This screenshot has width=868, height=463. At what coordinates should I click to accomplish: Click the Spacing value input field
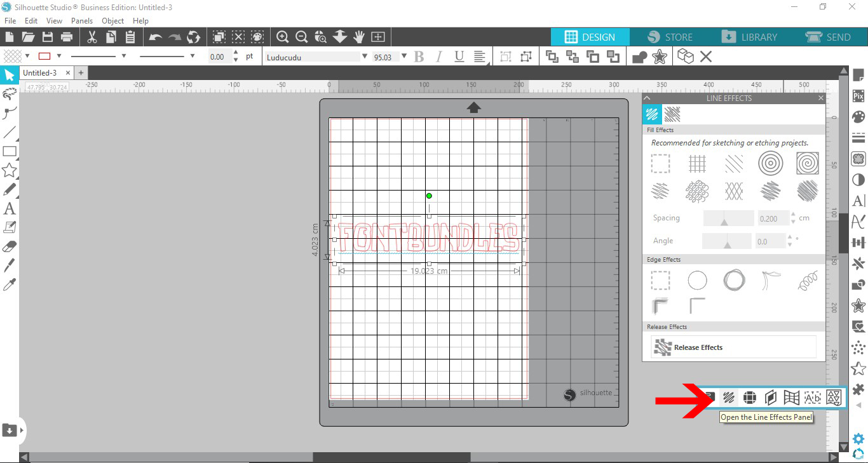coord(773,218)
